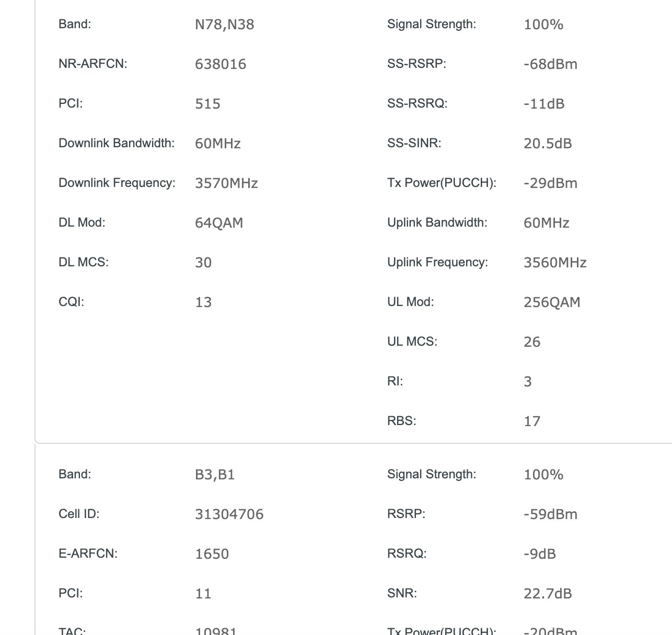Image resolution: width=672 pixels, height=635 pixels.
Task: Click the NR-ARFCN value 638016
Action: click(220, 64)
